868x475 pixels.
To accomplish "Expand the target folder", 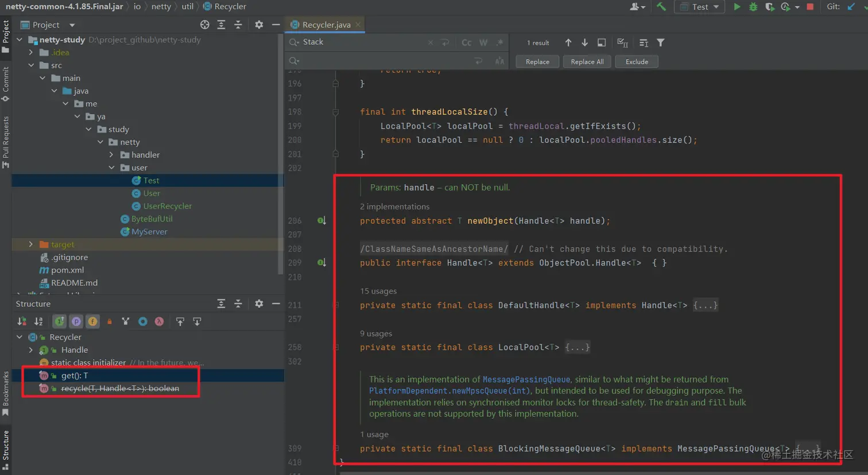I will pyautogui.click(x=31, y=244).
